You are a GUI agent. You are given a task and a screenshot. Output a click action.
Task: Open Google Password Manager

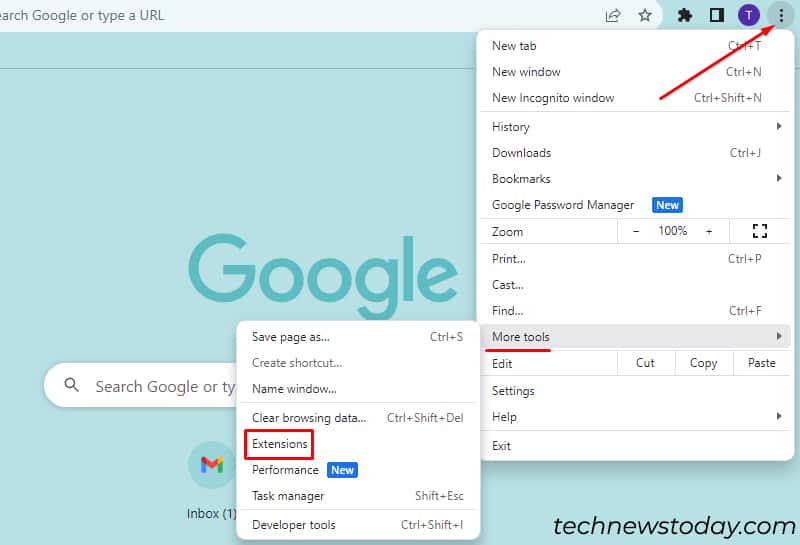[x=635, y=205]
